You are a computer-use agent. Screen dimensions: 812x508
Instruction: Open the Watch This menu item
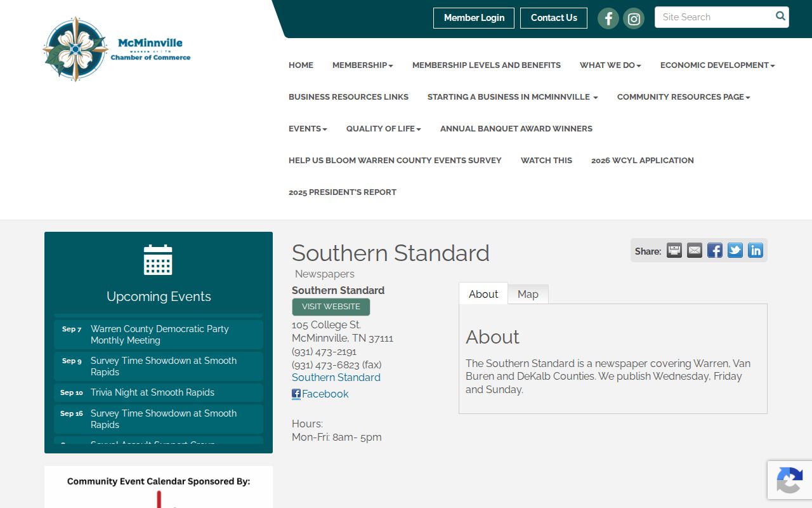(x=546, y=160)
